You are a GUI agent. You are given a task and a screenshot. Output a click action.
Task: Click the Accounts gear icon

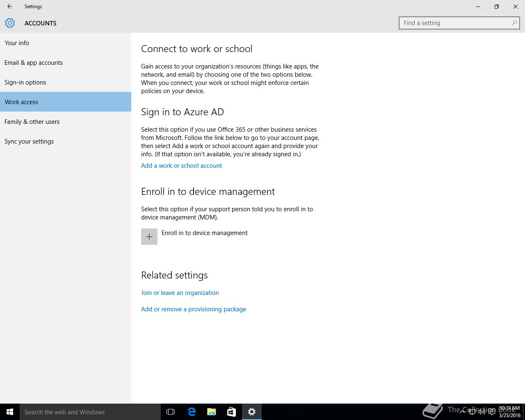click(10, 23)
